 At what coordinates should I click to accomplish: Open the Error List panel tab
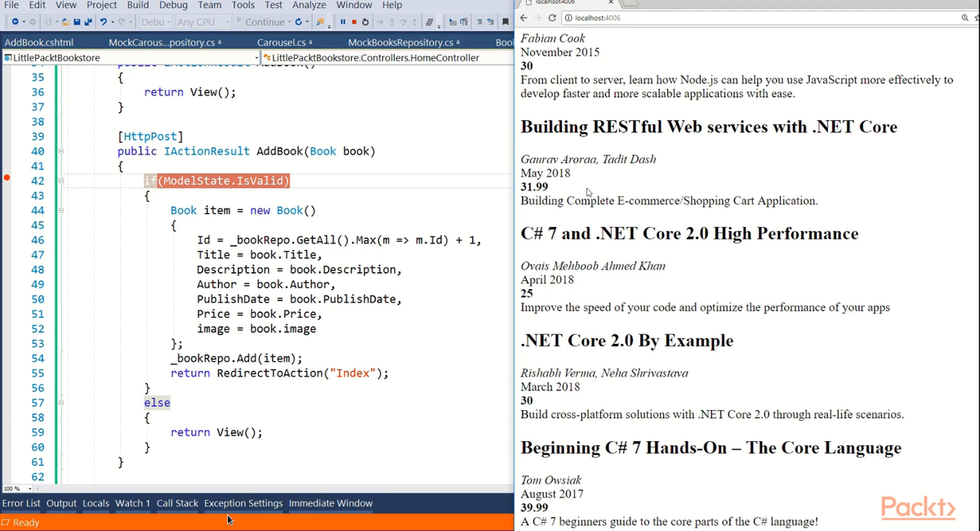pyautogui.click(x=21, y=503)
